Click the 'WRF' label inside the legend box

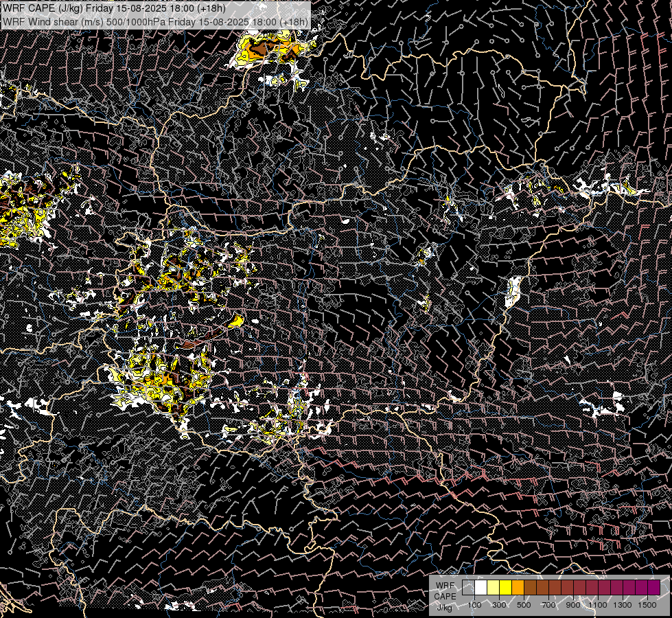(x=445, y=586)
